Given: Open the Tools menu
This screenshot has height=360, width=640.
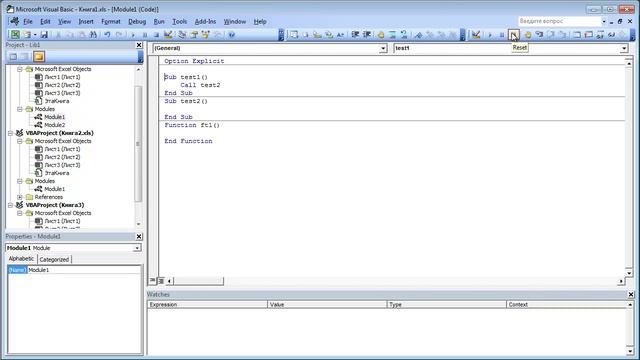Looking at the screenshot, I should point(180,22).
